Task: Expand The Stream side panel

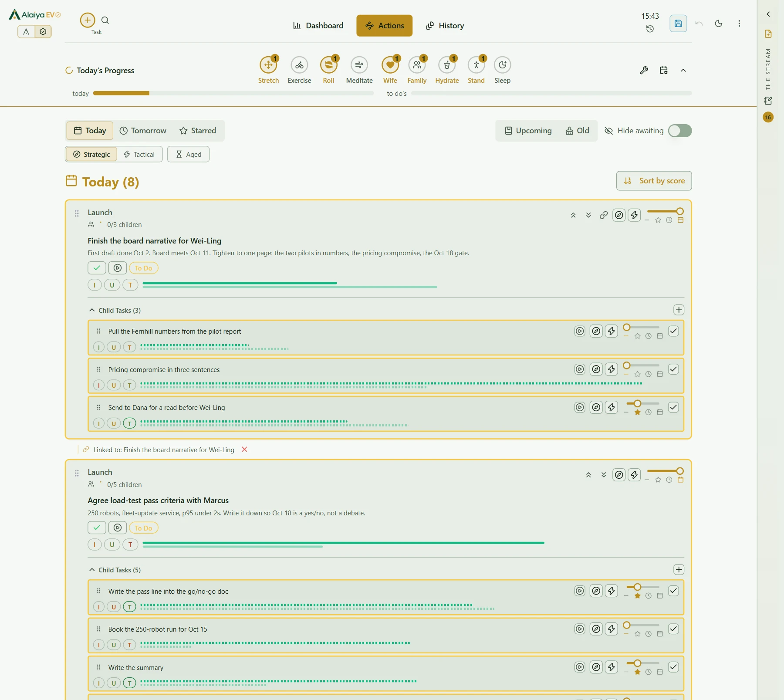Action: click(x=768, y=14)
